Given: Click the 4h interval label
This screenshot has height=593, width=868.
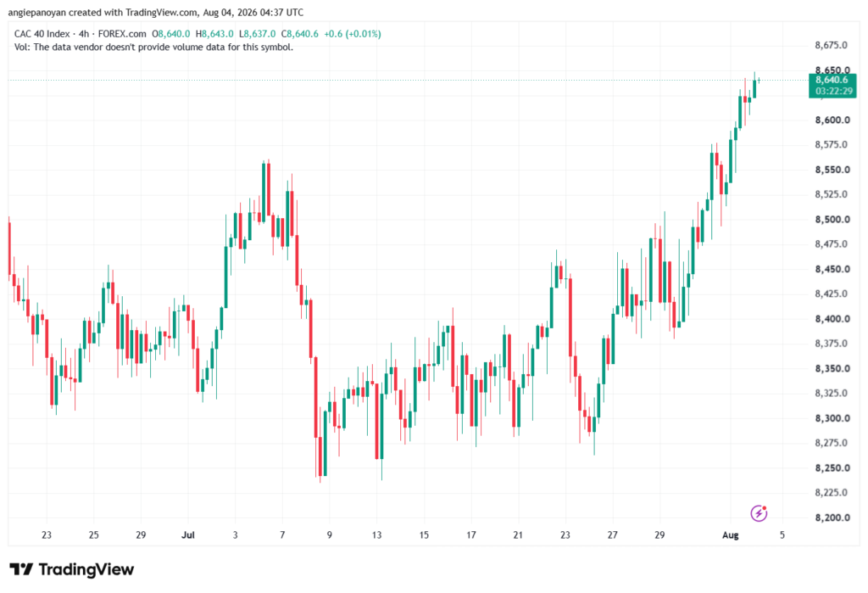Looking at the screenshot, I should (84, 34).
